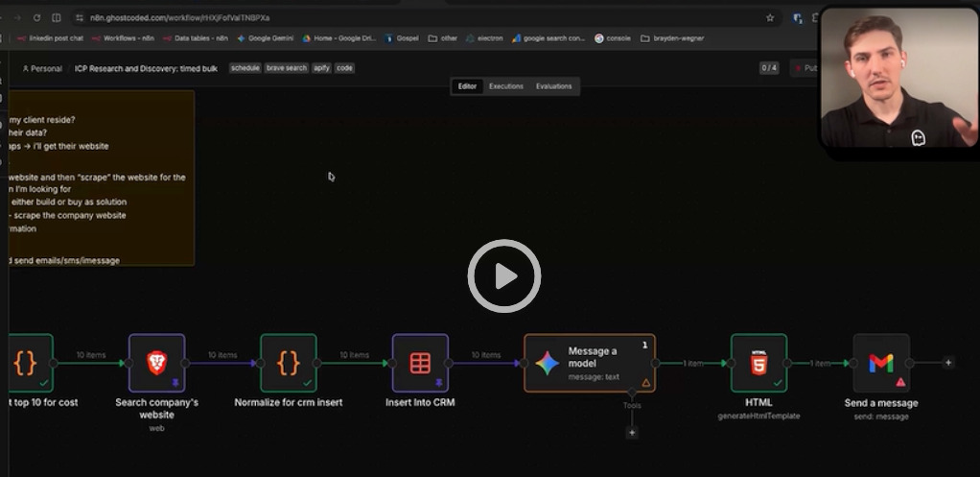980x477 pixels.
Task: Click the blue extension icon next to the star
Action: 797,18
